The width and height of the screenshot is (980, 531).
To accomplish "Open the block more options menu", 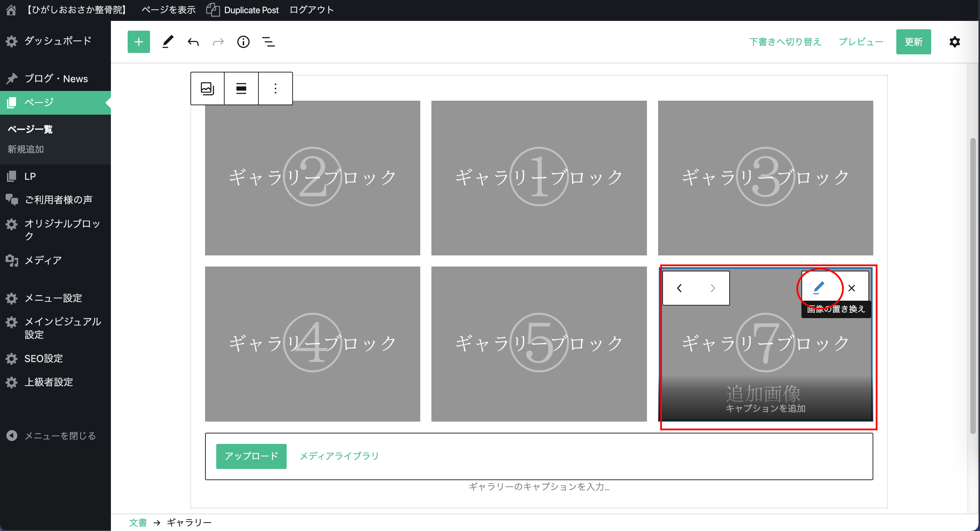I will point(276,88).
